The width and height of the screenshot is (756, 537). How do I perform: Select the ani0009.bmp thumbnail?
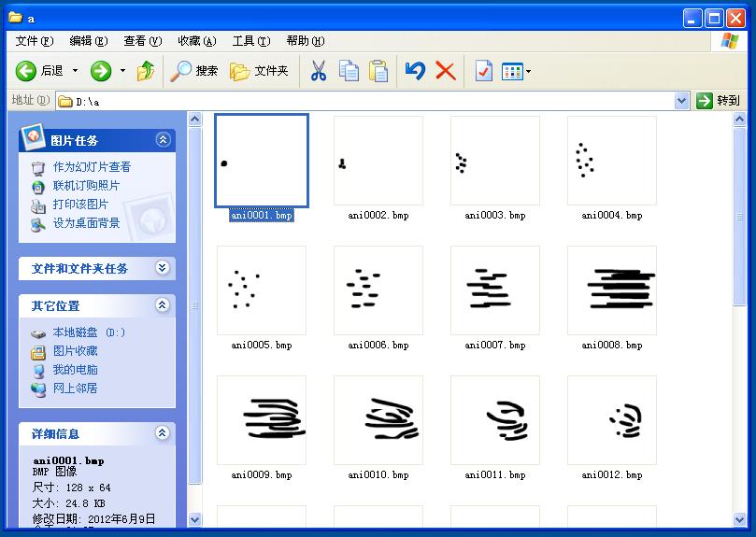(x=262, y=420)
